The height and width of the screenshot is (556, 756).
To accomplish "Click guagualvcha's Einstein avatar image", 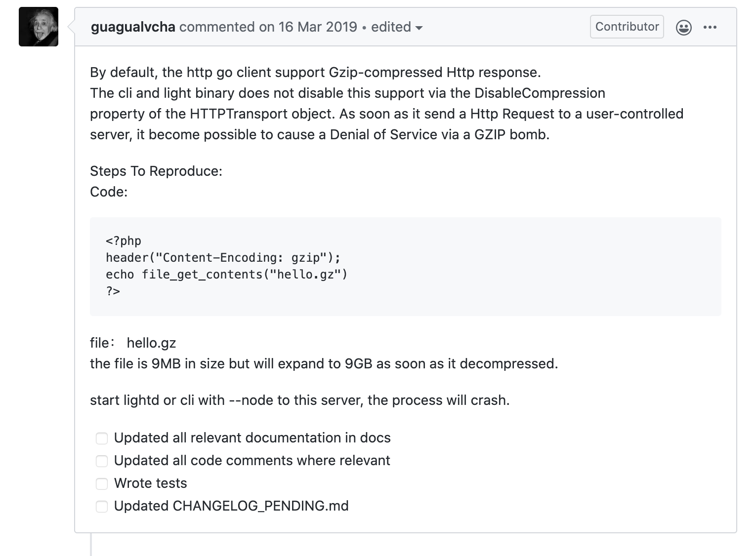I will pyautogui.click(x=39, y=27).
